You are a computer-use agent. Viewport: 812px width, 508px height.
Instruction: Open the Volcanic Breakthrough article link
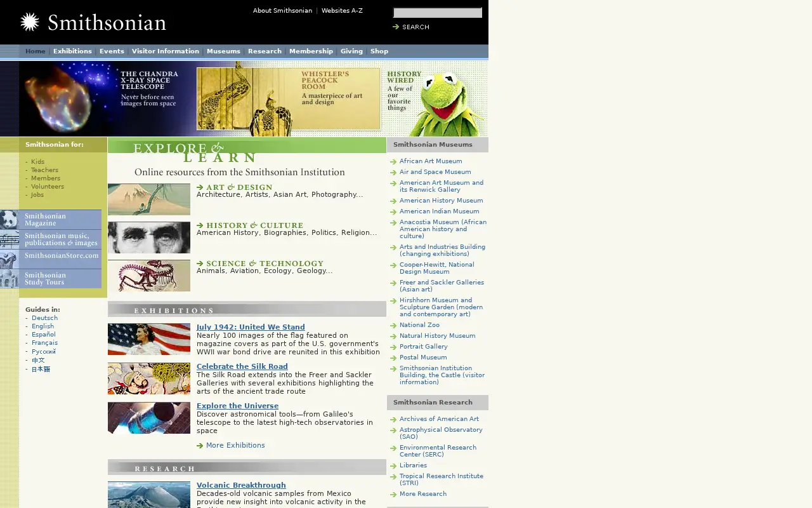pos(241,486)
